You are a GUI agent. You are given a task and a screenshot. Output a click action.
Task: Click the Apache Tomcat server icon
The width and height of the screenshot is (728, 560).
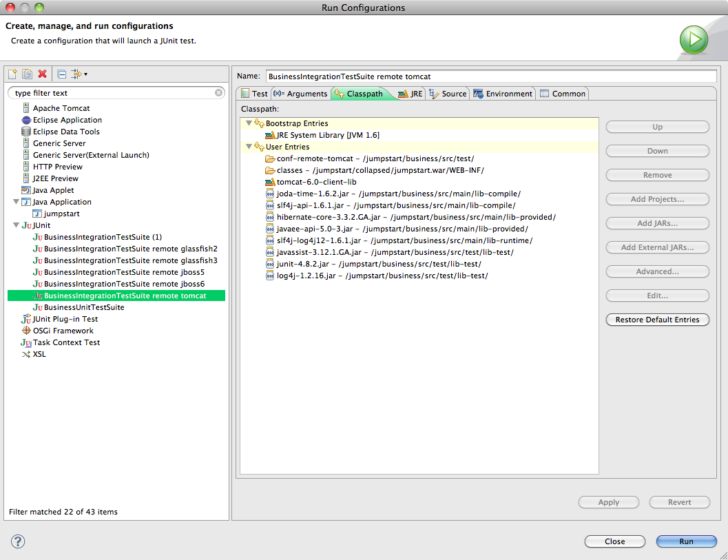point(26,108)
